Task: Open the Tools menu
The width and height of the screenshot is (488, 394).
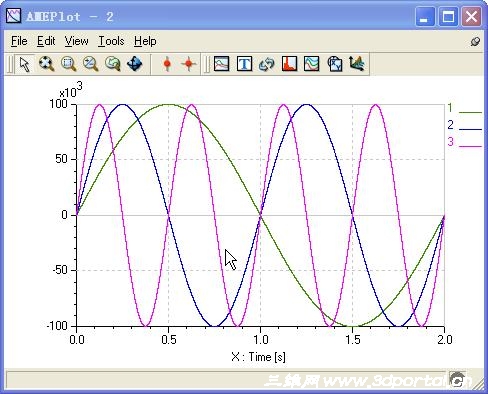Action: (111, 41)
